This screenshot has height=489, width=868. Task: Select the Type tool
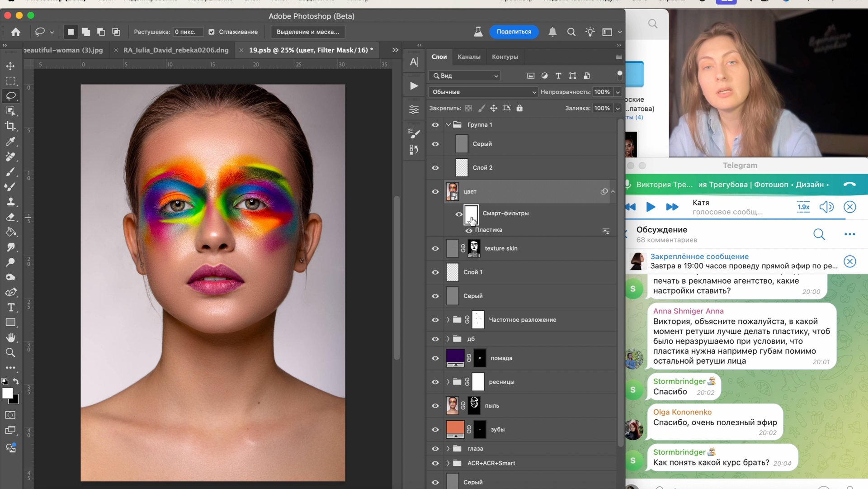point(10,308)
